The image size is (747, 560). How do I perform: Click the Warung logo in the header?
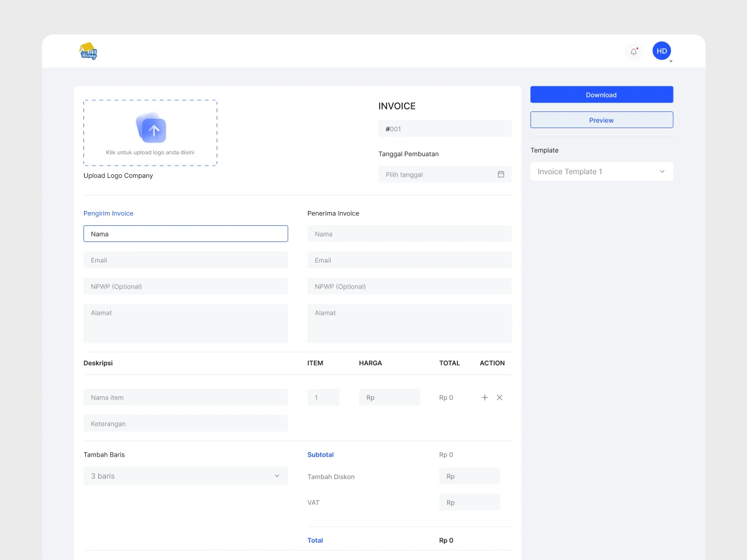(88, 50)
